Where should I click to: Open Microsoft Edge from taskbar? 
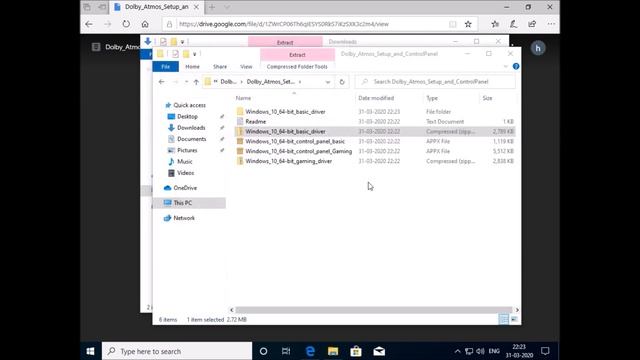[x=310, y=351]
